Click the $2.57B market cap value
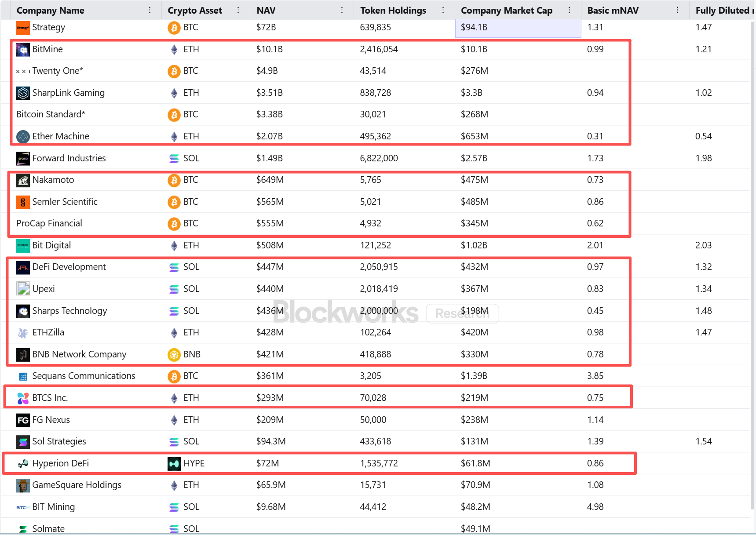 (x=474, y=158)
